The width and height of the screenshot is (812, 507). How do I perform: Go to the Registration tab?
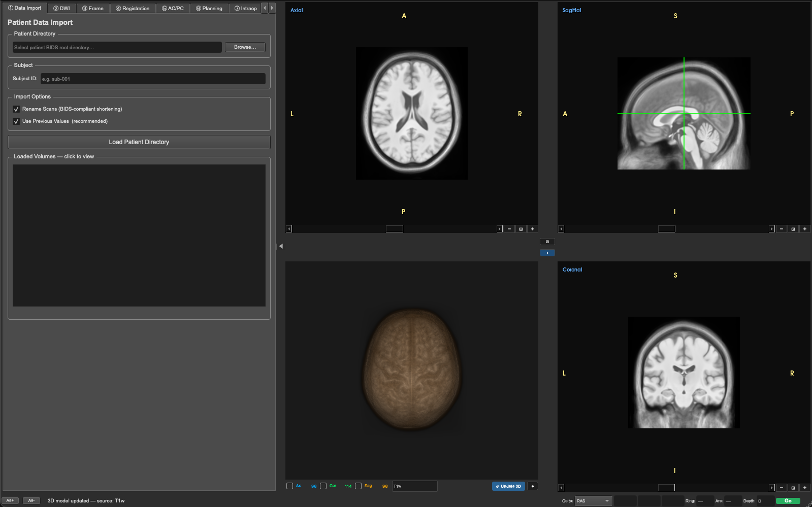pos(133,8)
